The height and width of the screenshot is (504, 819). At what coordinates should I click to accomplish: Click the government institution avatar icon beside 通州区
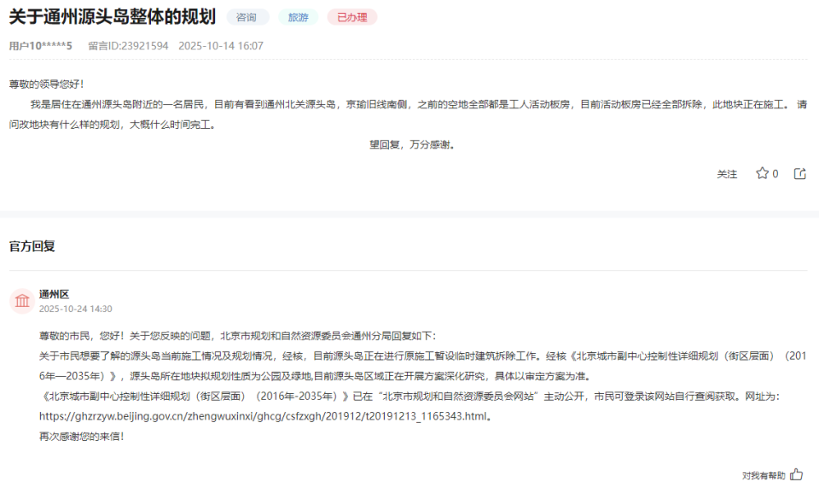point(22,298)
